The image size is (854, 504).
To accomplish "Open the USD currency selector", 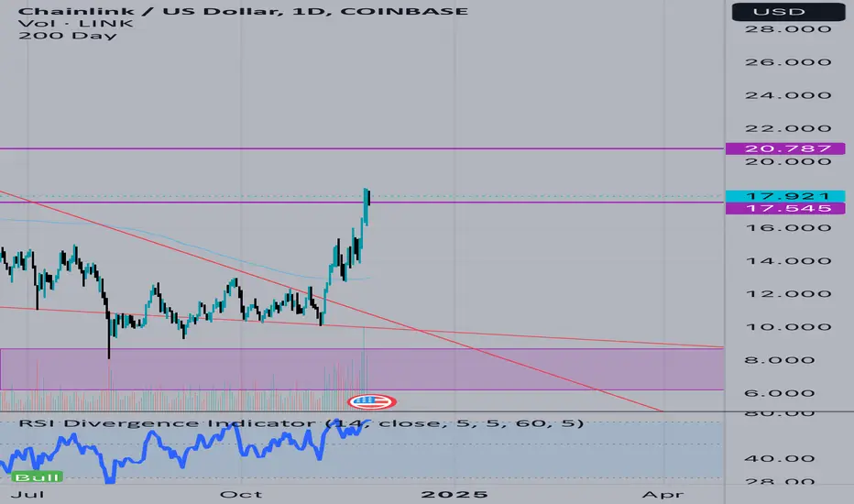I will point(788,11).
